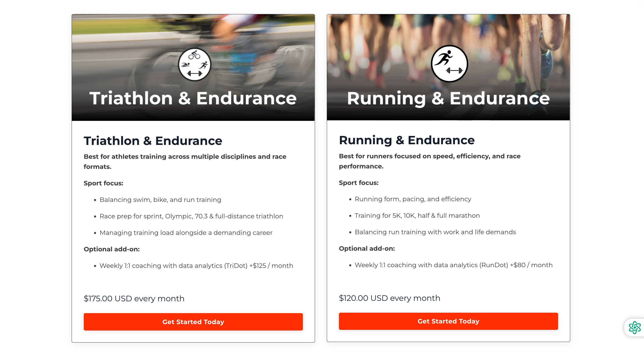644x358 pixels.
Task: Click the $175.00 USD every month price
Action: click(134, 298)
